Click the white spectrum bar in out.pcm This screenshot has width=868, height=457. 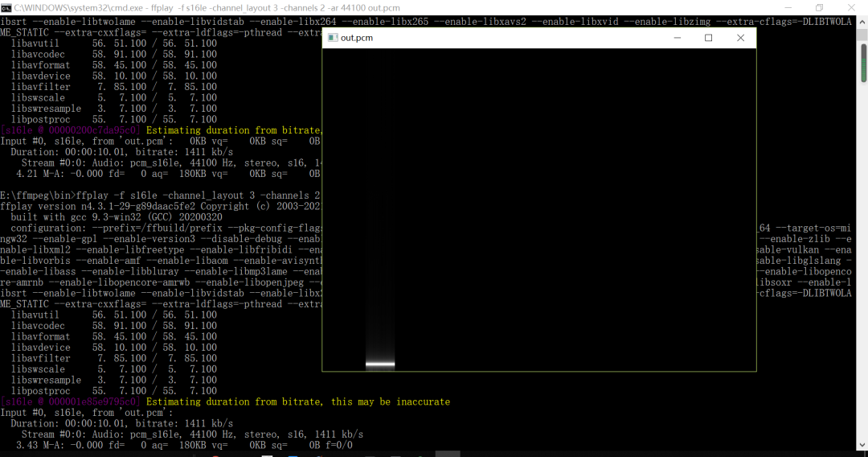[x=380, y=364]
